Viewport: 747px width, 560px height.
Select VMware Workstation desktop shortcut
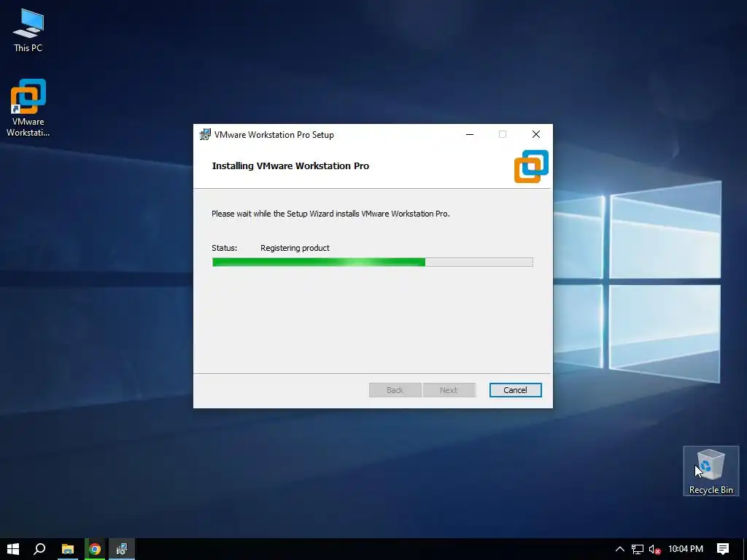coord(28,108)
